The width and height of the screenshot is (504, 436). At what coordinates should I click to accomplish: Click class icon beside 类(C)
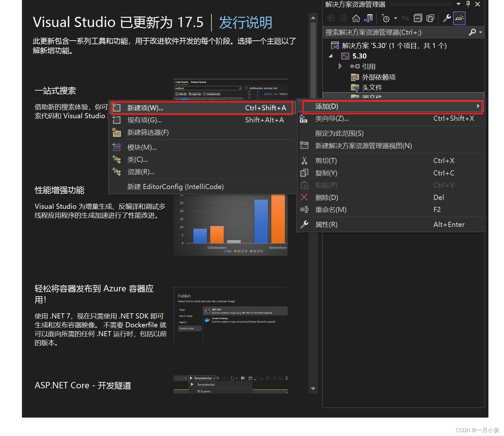pyautogui.click(x=116, y=159)
